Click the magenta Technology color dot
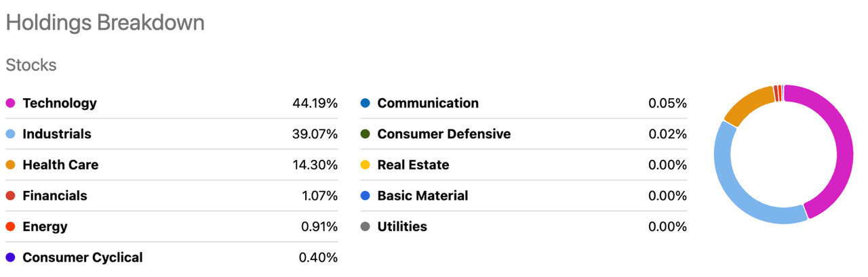Viewport: 868px width, 277px height. click(x=10, y=104)
